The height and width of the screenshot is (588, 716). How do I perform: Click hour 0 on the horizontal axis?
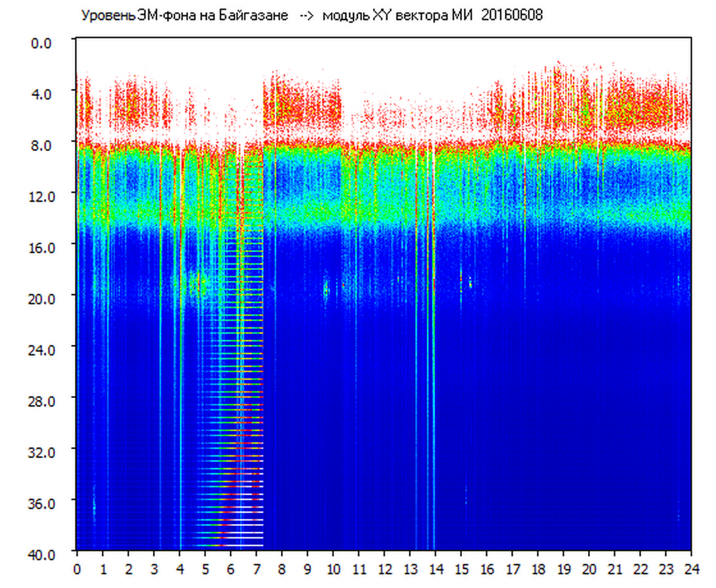pyautogui.click(x=77, y=569)
